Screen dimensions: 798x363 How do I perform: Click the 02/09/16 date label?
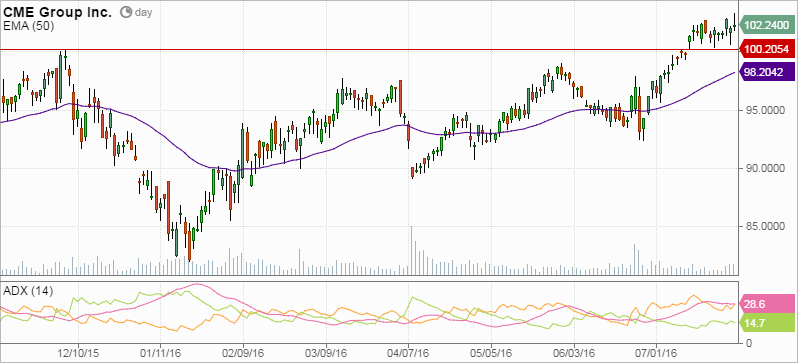[x=243, y=353]
